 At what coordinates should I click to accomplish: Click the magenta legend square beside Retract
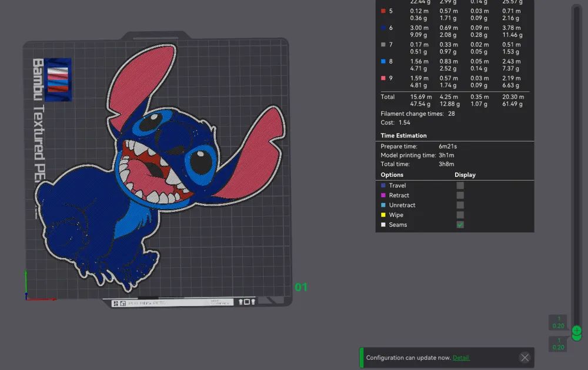tap(383, 195)
